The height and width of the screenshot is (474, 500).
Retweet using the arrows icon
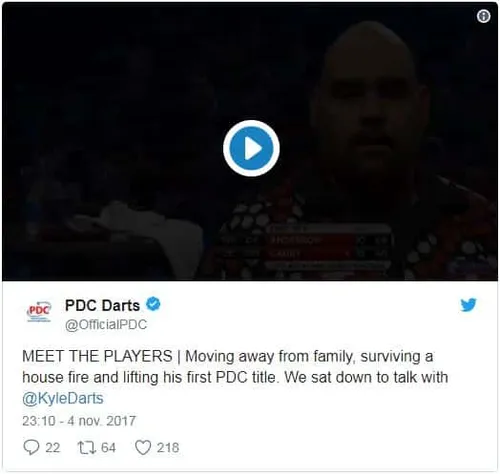tap(87, 447)
